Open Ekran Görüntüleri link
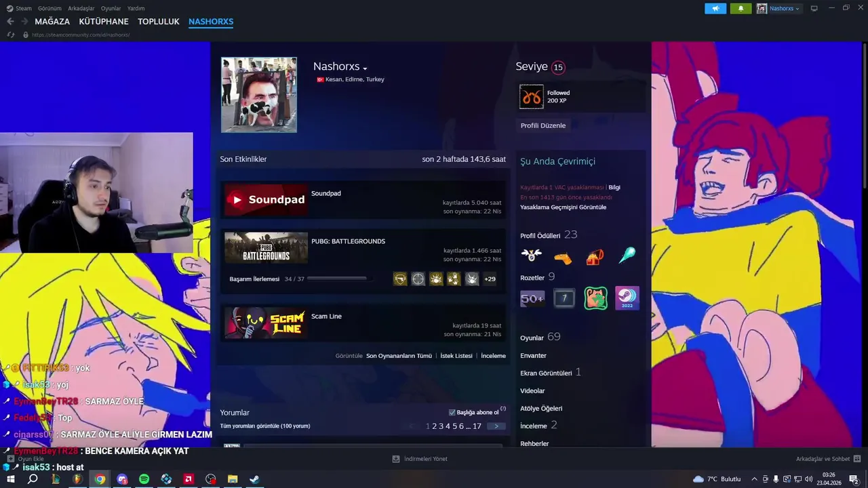This screenshot has width=868, height=488. click(x=550, y=373)
